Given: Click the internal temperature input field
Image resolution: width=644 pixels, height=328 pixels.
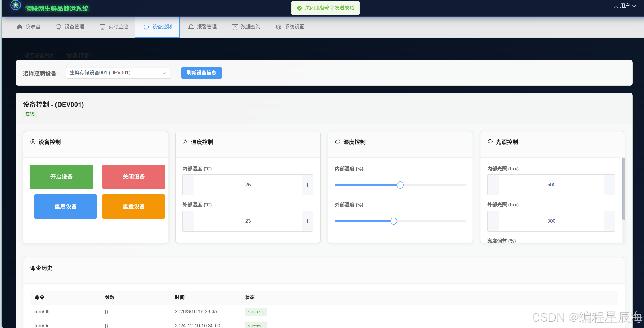Looking at the screenshot, I should pos(248,185).
